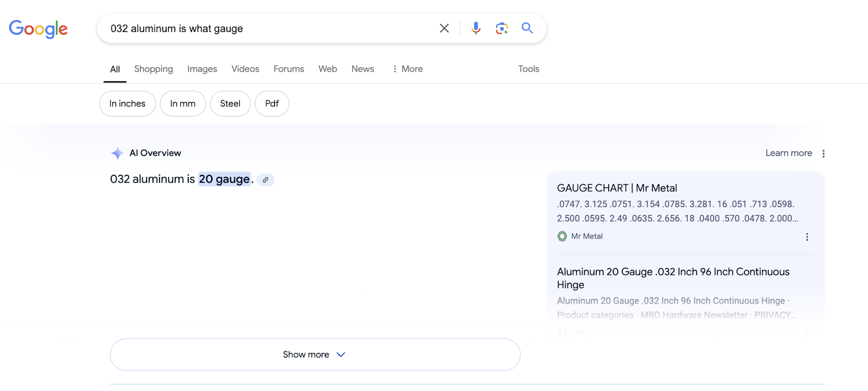
Task: Apply the "In inches" filter chip
Action: (x=127, y=104)
